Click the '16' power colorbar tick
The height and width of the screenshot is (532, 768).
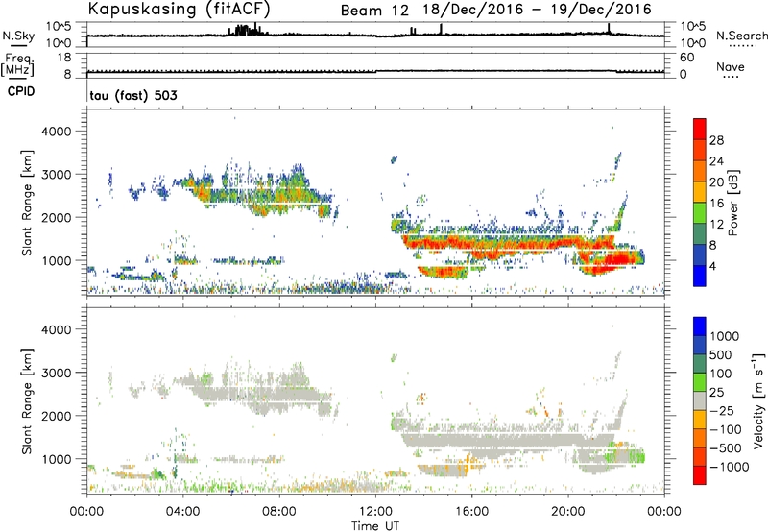716,204
